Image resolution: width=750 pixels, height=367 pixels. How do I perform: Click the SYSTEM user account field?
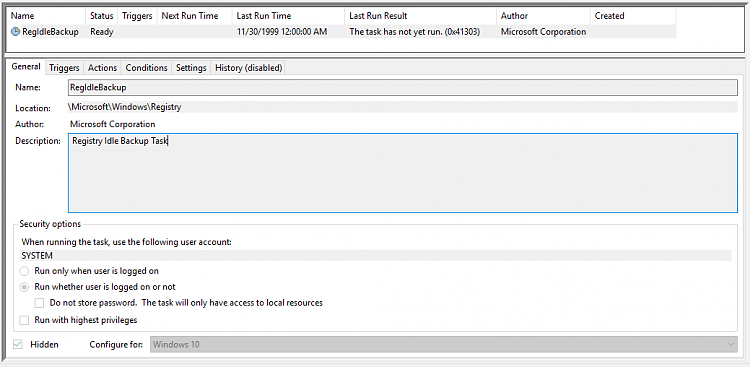click(x=375, y=256)
